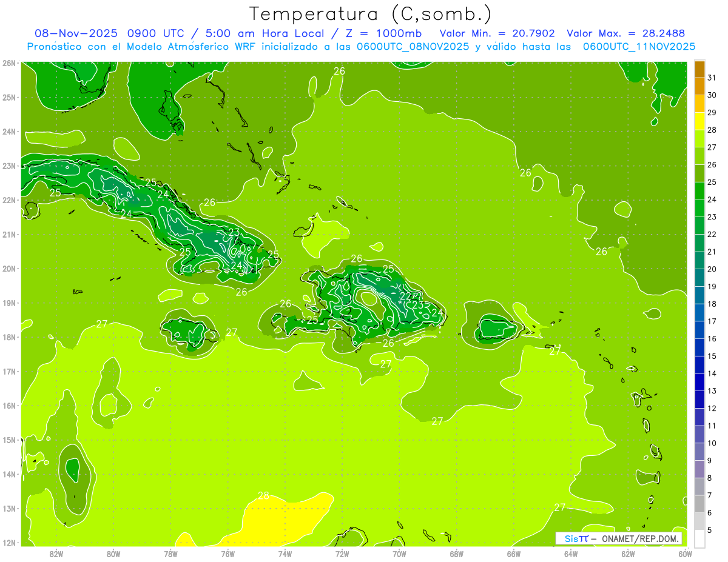This screenshot has width=728, height=562.
Task: Click the '5' value on the color legend
Action: tap(710, 530)
